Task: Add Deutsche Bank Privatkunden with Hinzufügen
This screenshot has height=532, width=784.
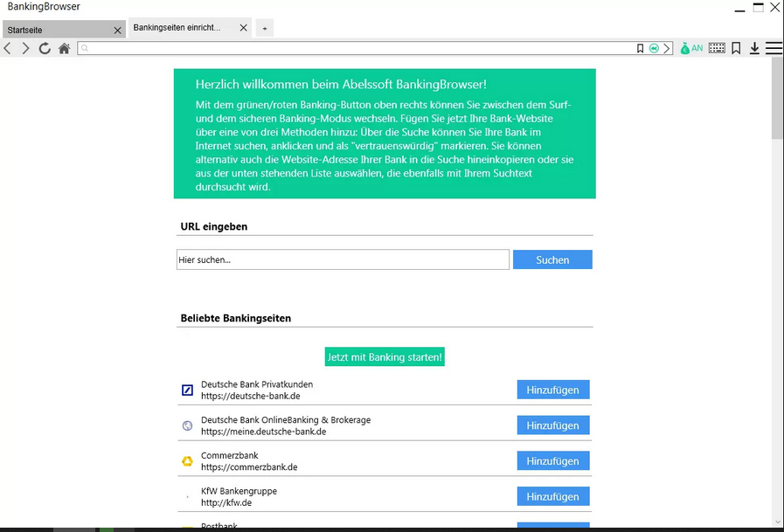Action: [553, 390]
